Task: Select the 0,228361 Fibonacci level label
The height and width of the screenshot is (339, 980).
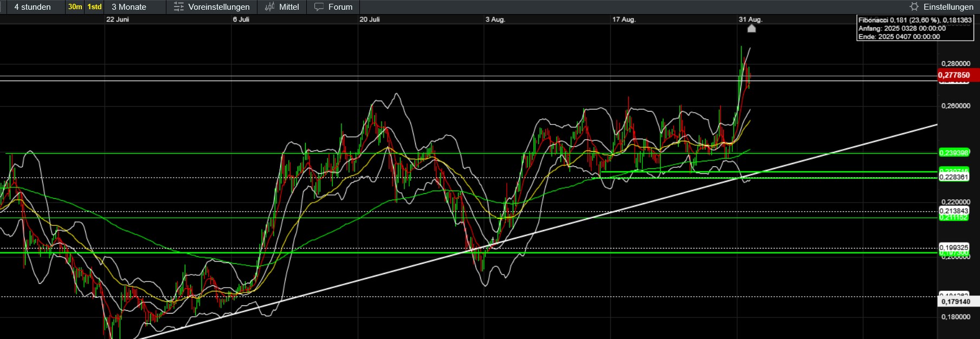Action: [x=953, y=177]
